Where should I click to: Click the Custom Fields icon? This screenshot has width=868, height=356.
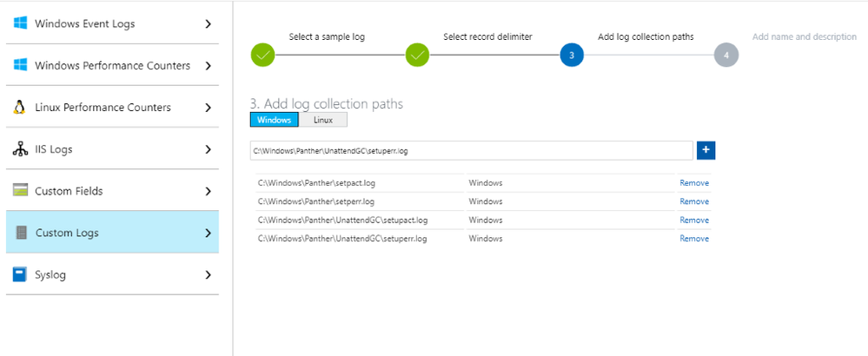click(21, 191)
